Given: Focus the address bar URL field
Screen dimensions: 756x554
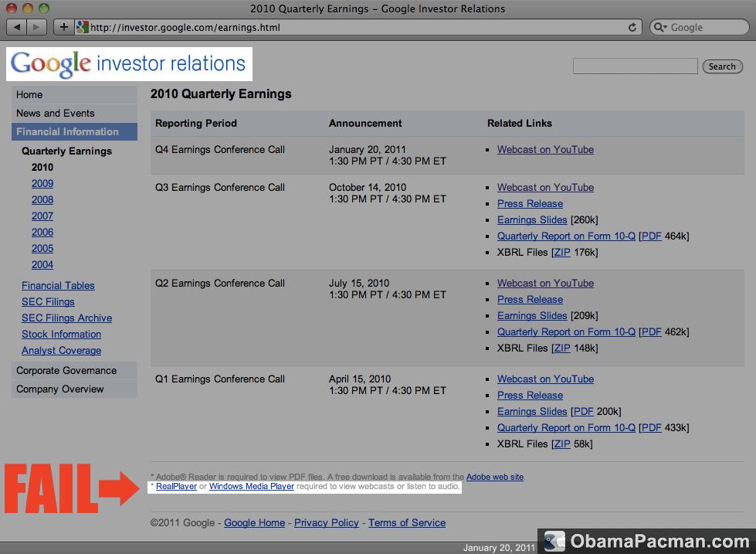Looking at the screenshot, I should click(x=357, y=28).
